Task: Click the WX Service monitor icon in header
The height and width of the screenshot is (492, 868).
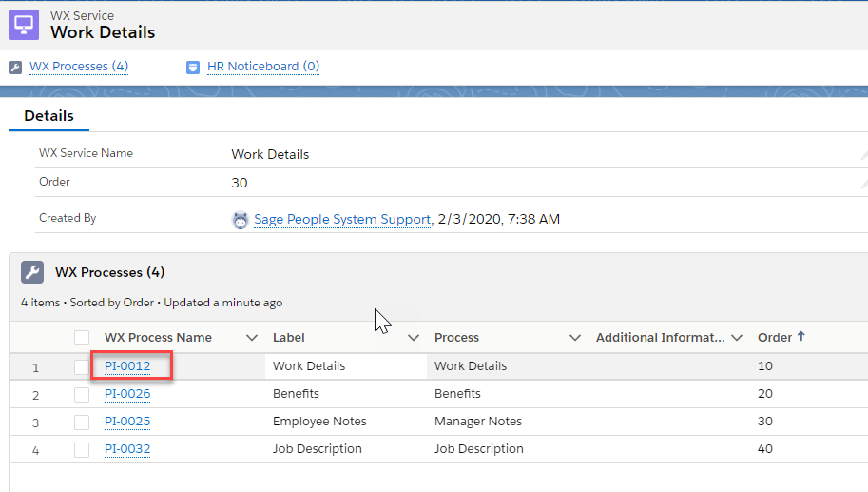Action: [24, 24]
